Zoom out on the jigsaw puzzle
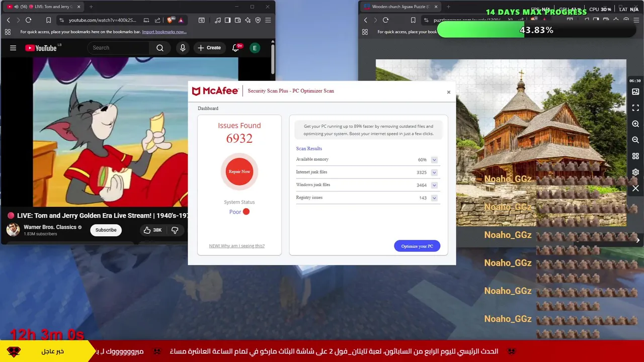The image size is (644, 362). tap(635, 140)
